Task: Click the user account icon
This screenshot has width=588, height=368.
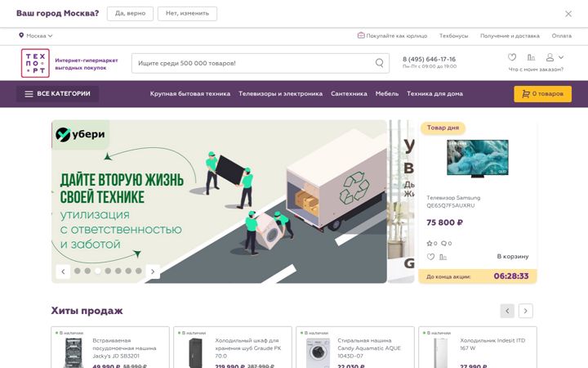Action: click(x=550, y=57)
